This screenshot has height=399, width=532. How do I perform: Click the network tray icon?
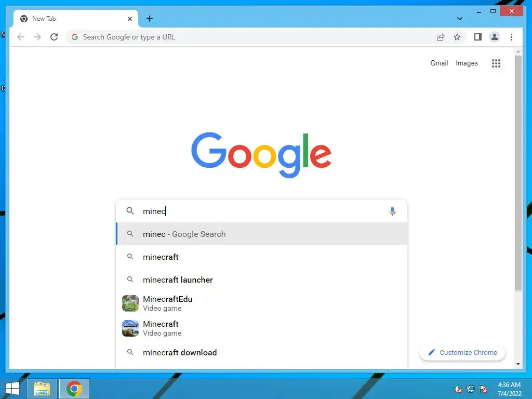point(471,389)
